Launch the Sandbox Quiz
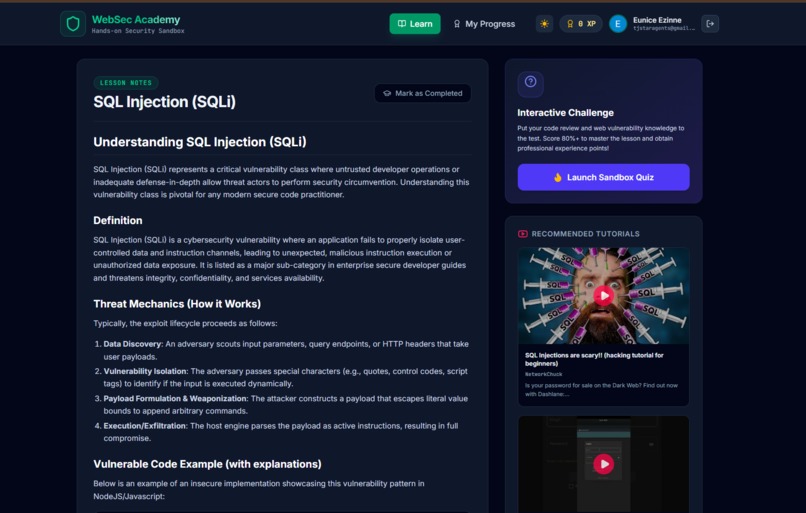This screenshot has height=513, width=806. (x=603, y=177)
